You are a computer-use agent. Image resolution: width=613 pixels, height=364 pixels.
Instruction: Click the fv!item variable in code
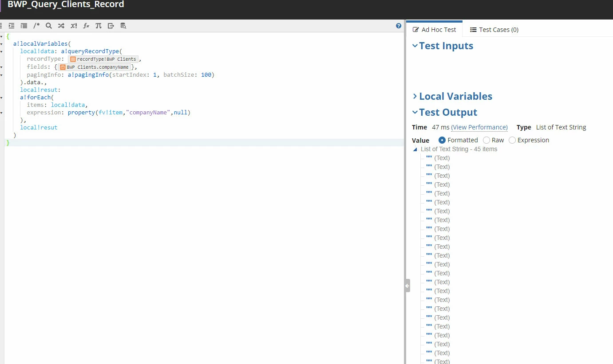111,113
